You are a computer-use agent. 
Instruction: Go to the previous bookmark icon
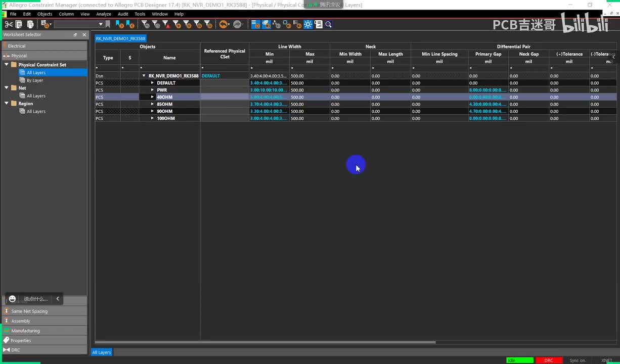(130, 24)
